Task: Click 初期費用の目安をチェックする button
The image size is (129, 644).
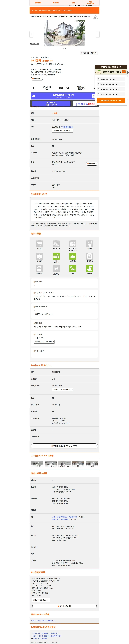Action: tap(64, 446)
